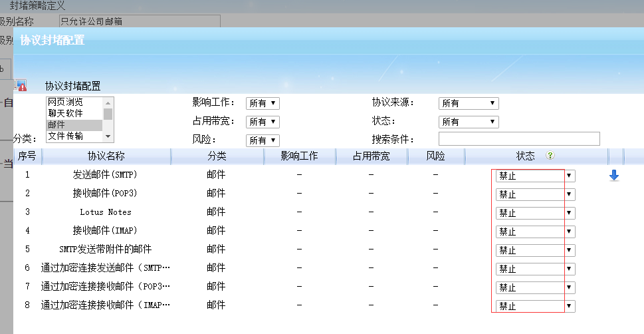Open status dropdown for Lotus Notes row
644x334 pixels.
click(533, 214)
